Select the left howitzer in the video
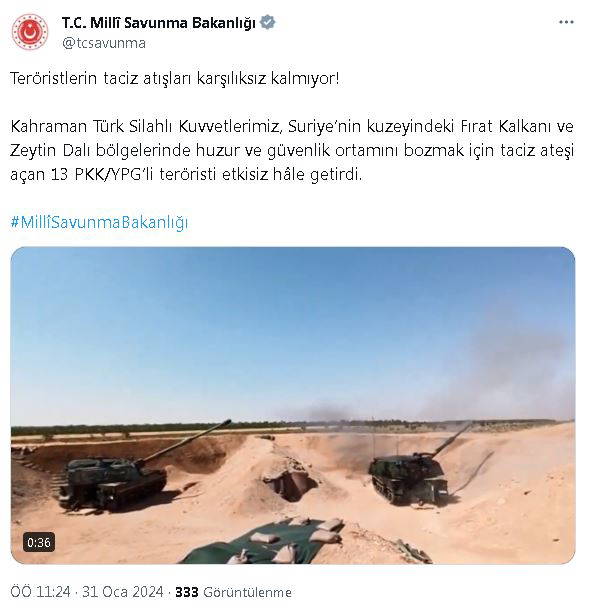Screen dimensions: 591x608 coord(128,469)
